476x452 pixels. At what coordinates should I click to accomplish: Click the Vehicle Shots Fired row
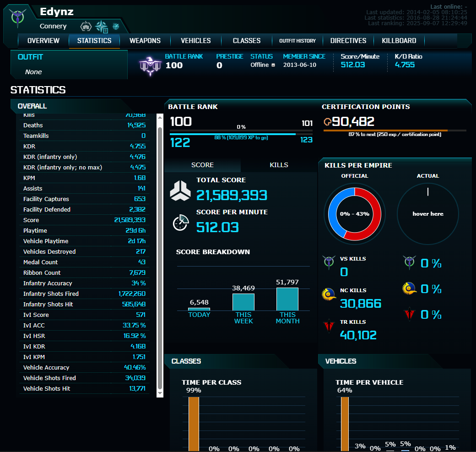click(x=84, y=378)
